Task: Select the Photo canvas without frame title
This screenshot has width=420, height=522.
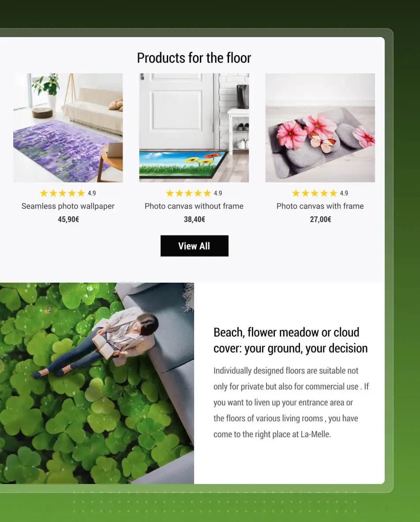Action: (x=194, y=206)
